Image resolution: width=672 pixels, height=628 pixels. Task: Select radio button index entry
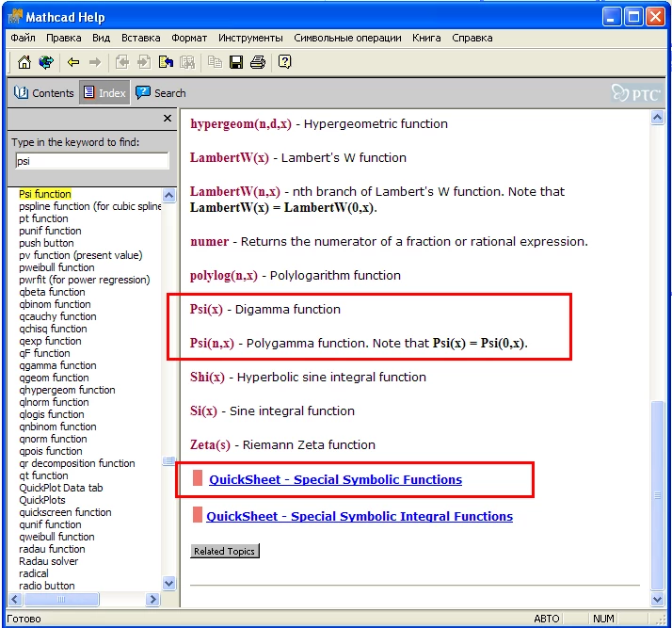47,586
